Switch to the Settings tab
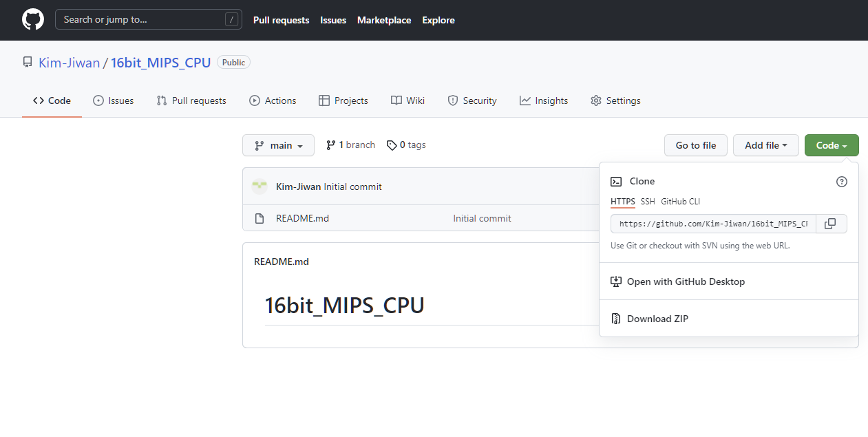868x437 pixels. point(615,100)
